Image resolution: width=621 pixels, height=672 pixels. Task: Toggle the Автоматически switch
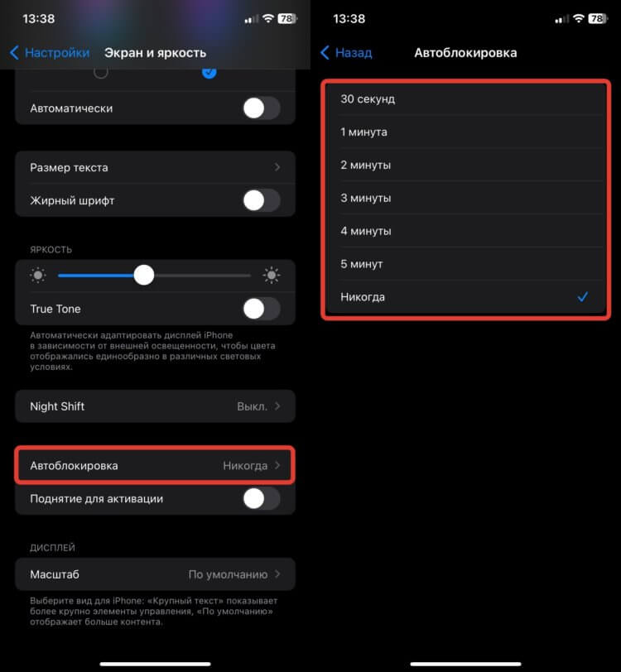(x=262, y=108)
